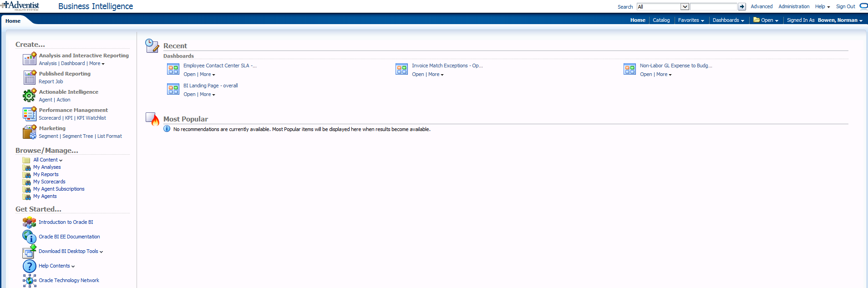Click the Marketing icon
This screenshot has width=868, height=288.
[30, 132]
